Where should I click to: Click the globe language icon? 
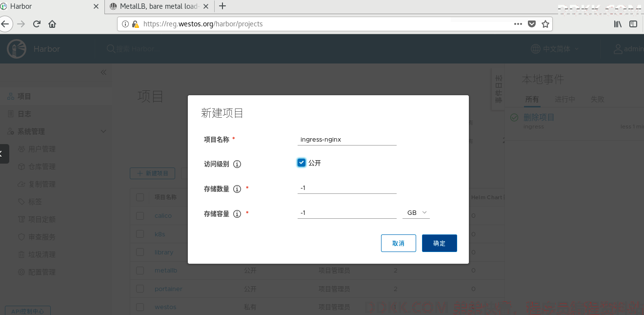point(535,49)
